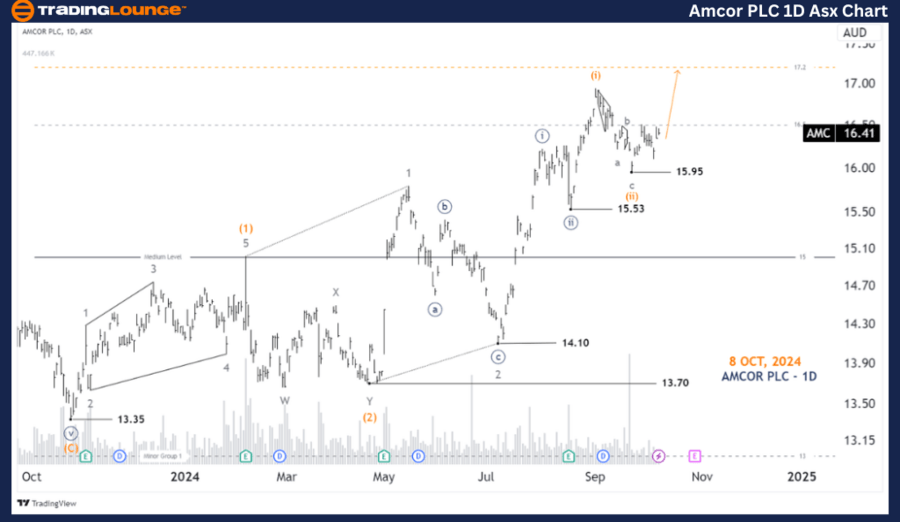Click the pink E marker near Nov

tap(694, 456)
